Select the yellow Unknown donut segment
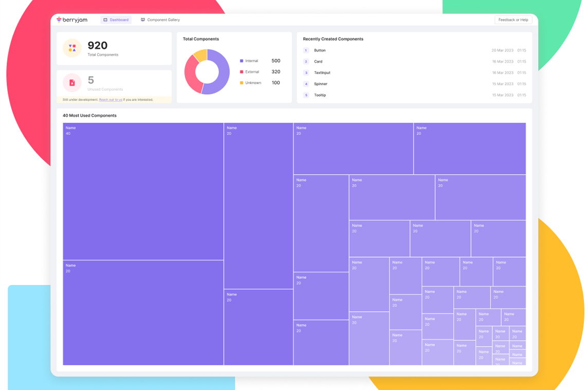The image size is (588, 390). click(200, 56)
